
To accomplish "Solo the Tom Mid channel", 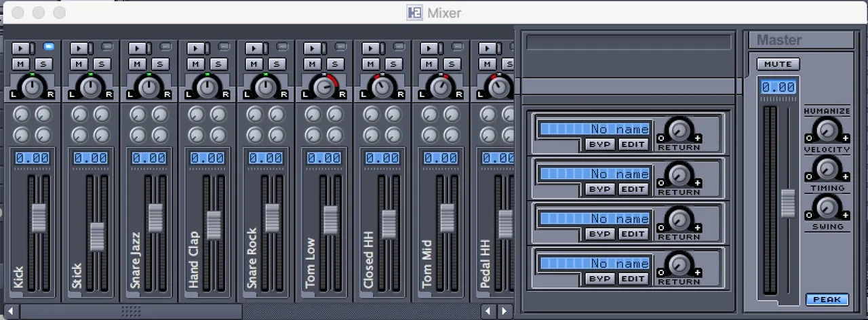I will (x=451, y=64).
